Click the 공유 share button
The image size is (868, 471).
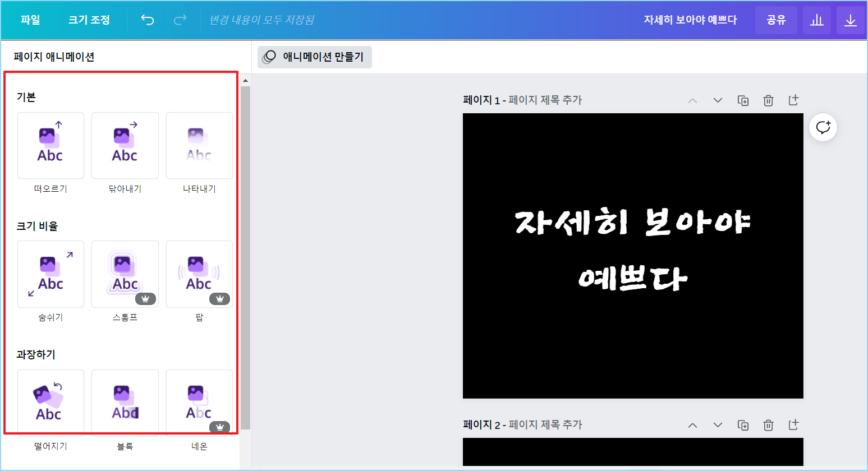click(x=776, y=20)
